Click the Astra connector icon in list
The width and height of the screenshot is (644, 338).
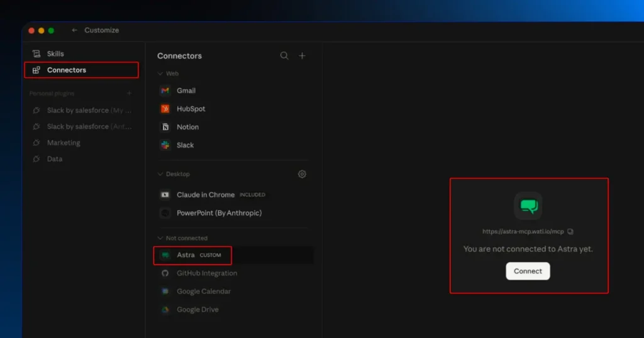(x=165, y=255)
